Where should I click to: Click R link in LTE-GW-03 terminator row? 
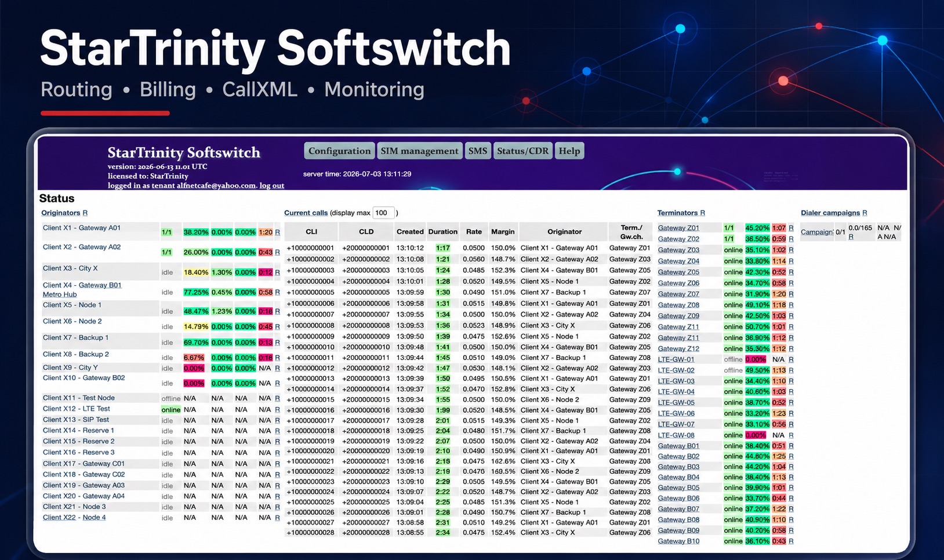[x=791, y=381]
